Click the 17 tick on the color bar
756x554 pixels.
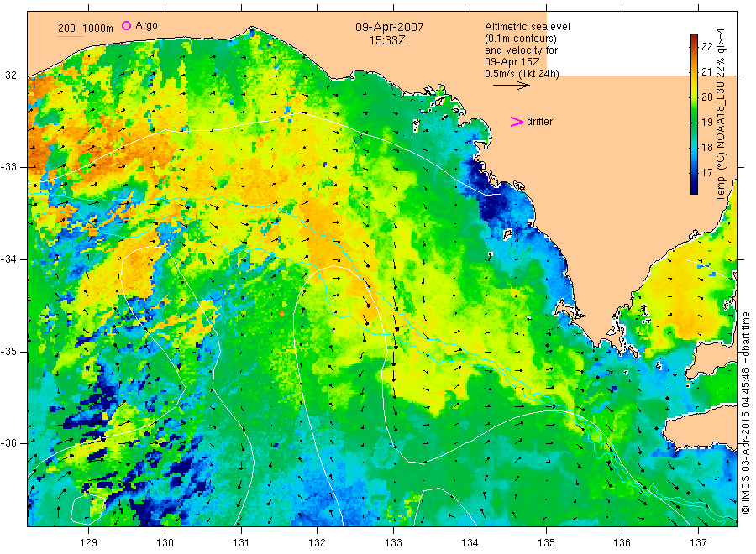click(x=706, y=172)
